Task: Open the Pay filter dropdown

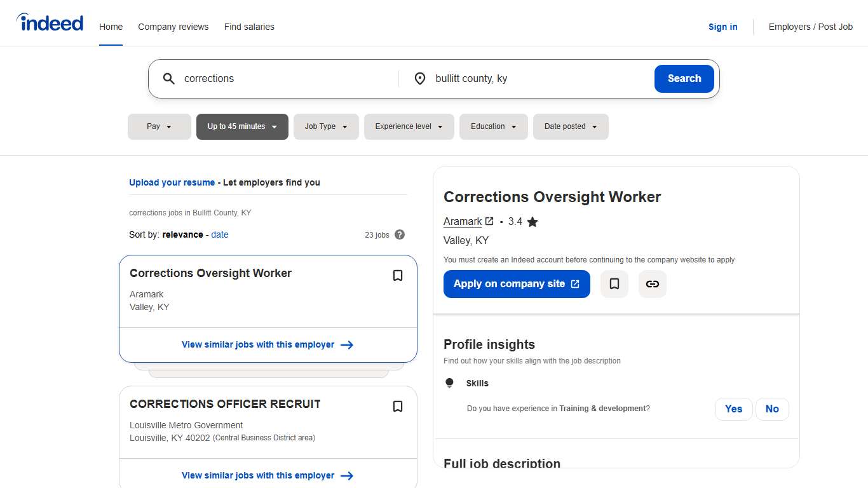Action: point(159,126)
